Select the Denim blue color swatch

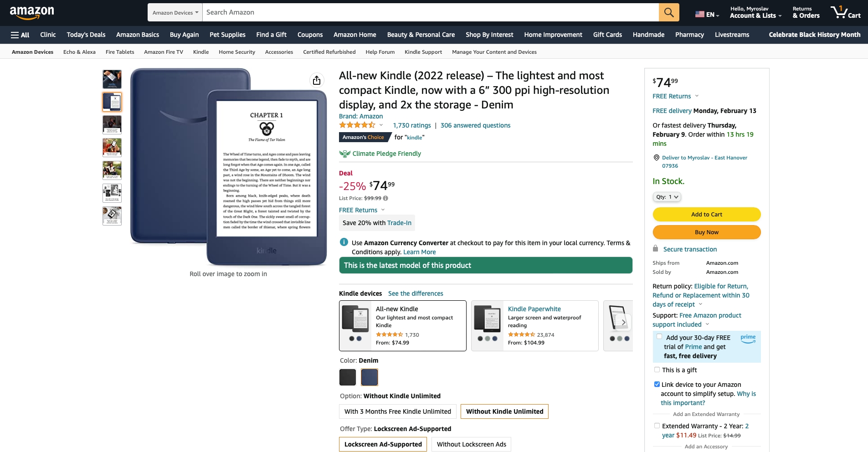click(370, 377)
